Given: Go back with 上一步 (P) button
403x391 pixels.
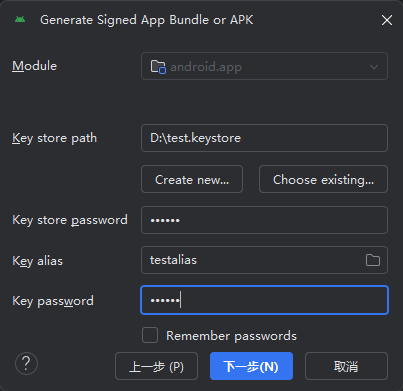Looking at the screenshot, I should [156, 366].
